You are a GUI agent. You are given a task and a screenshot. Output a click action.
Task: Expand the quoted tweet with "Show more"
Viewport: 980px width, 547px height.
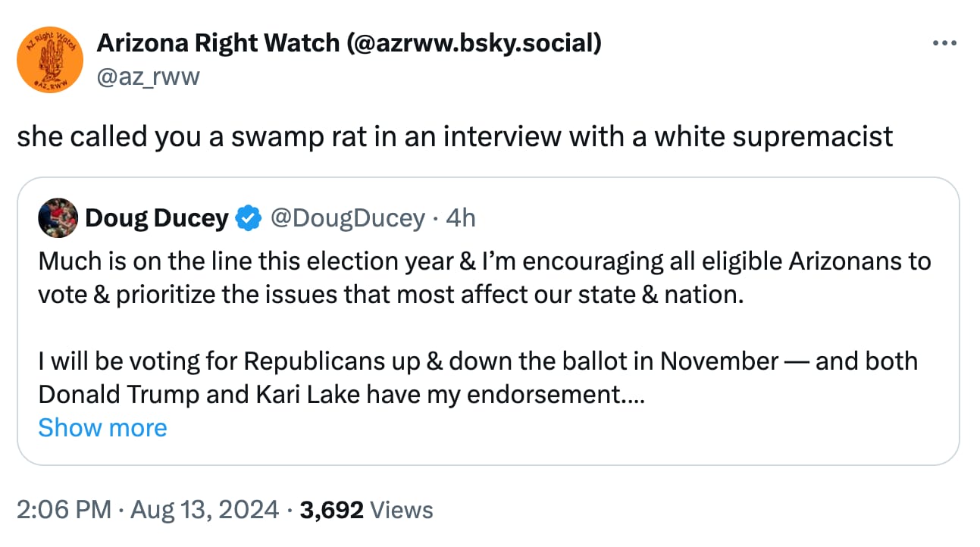point(102,428)
